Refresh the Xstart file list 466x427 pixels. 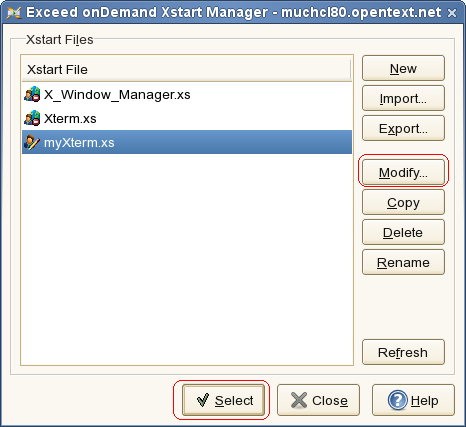403,352
